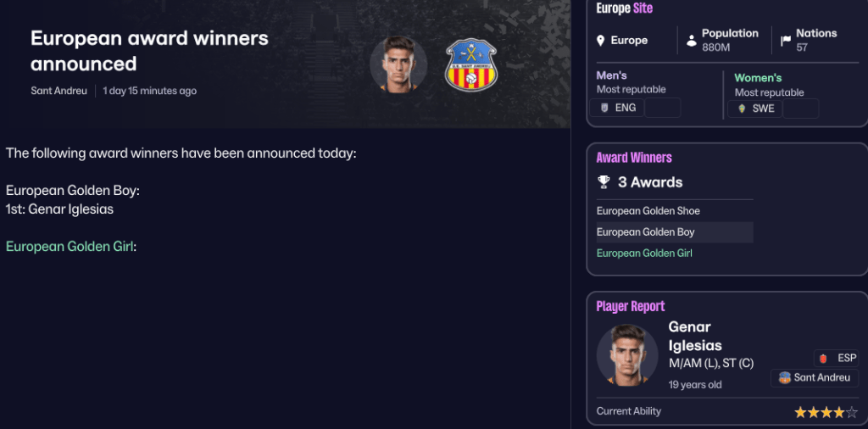Click the trophy icon beside 3 Awards
868x429 pixels.
(604, 182)
